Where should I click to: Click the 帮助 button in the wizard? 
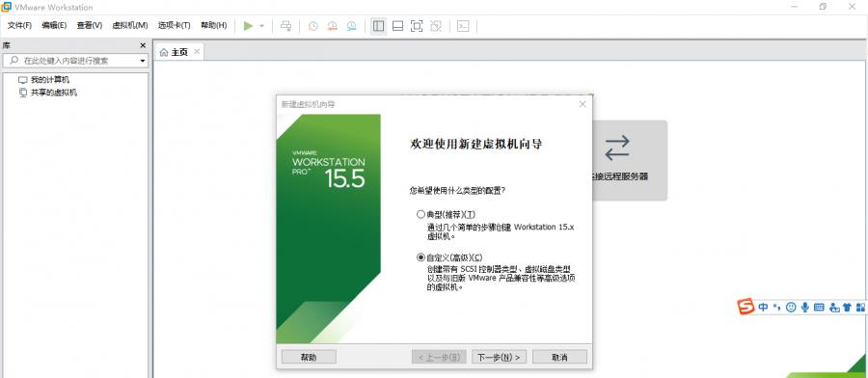click(309, 357)
